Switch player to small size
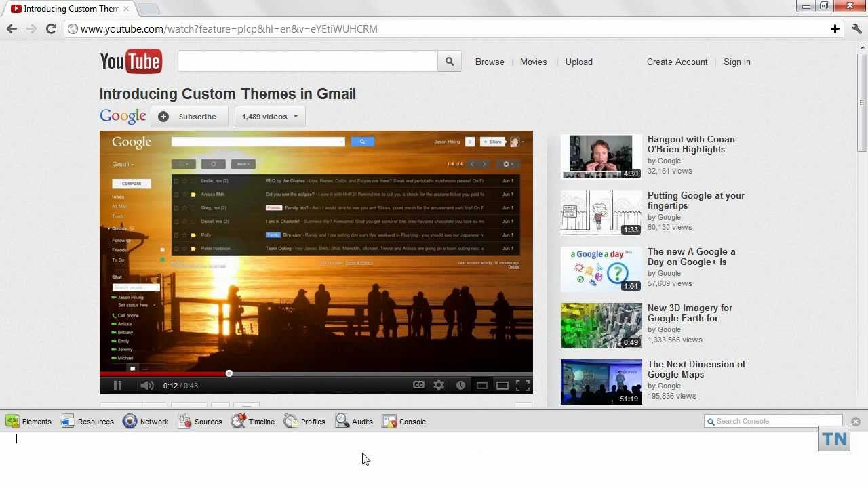868x488 pixels. coord(481,386)
